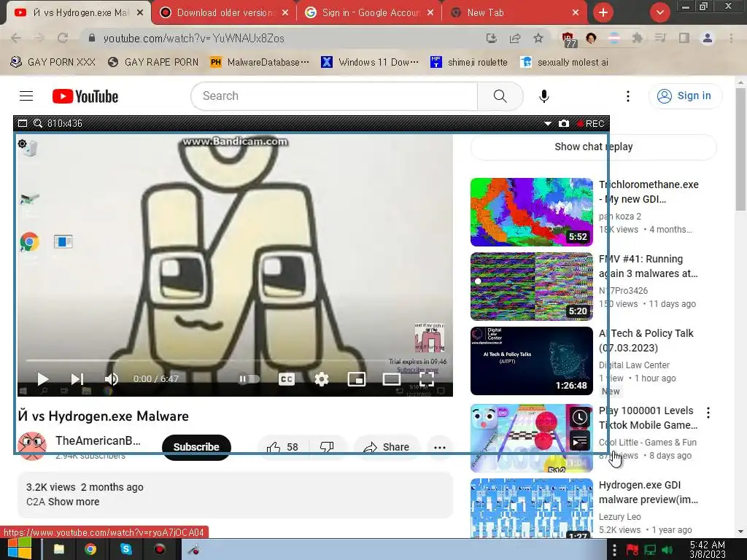The height and width of the screenshot is (560, 747).
Task: Switch to the New Tab browser tab
Action: (x=514, y=13)
